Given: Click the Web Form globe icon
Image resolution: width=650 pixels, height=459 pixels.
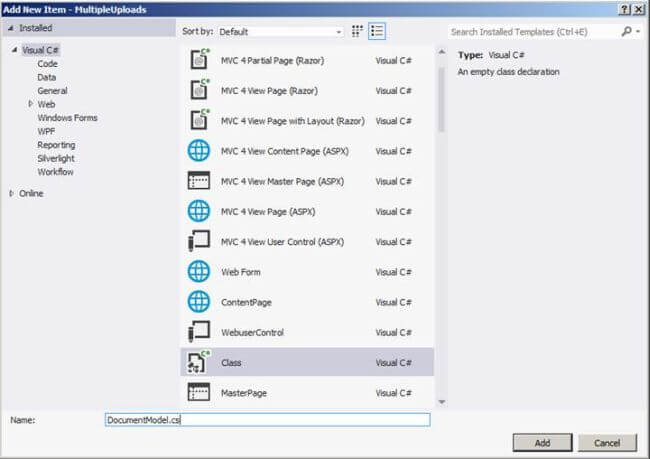Looking at the screenshot, I should click(199, 272).
